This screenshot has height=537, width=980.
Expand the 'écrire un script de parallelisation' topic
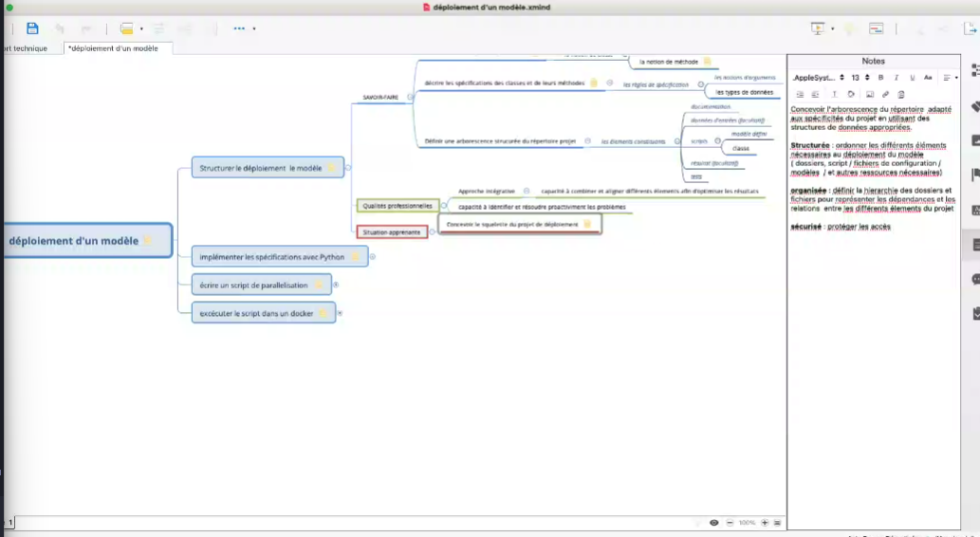click(336, 284)
